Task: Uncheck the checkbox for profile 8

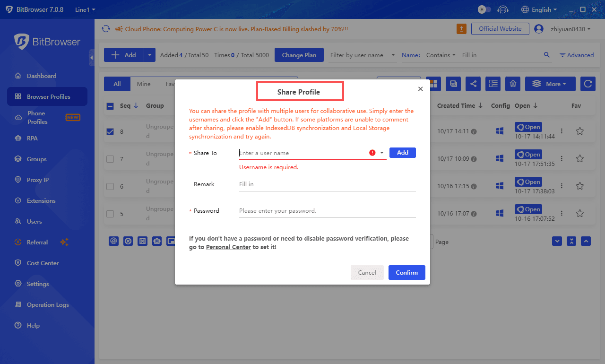Action: tap(110, 131)
